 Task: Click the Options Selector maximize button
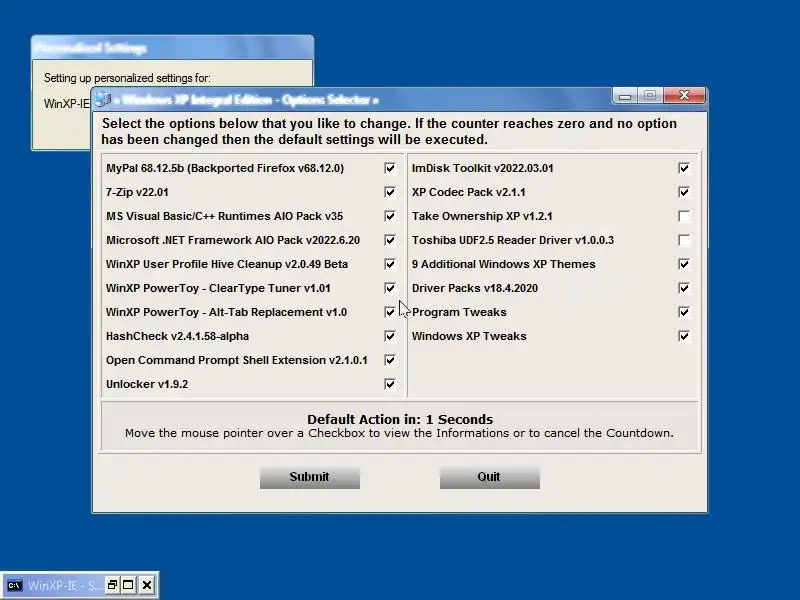650,96
